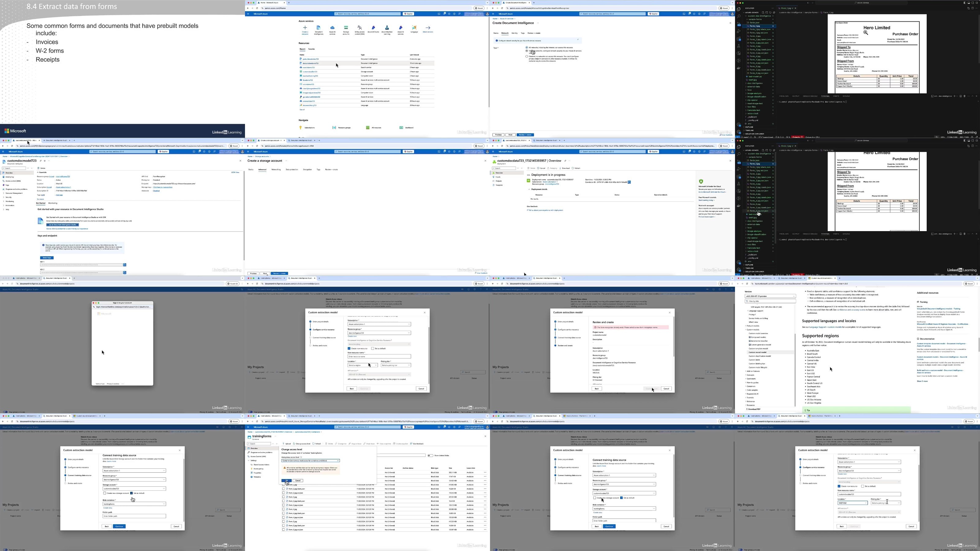Screen dimensions: 980x551
Task: Copy KEY 2 with its copy icon
Action: pos(125,272)
